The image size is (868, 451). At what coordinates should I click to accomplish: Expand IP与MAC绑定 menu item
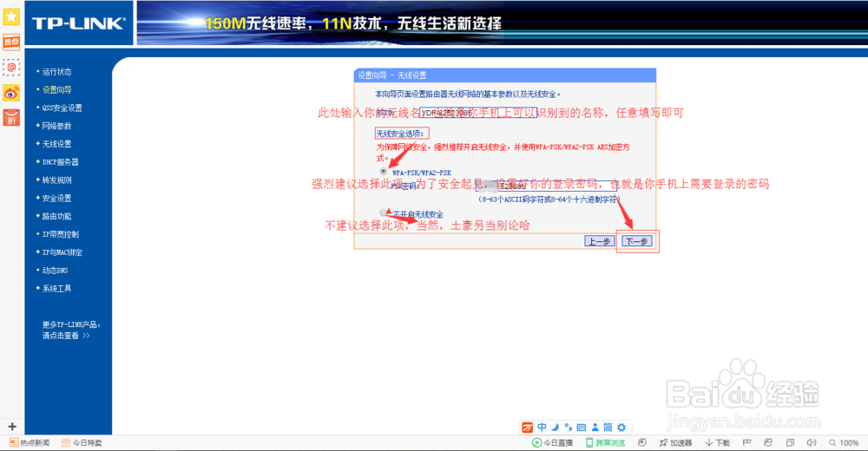[x=62, y=252]
